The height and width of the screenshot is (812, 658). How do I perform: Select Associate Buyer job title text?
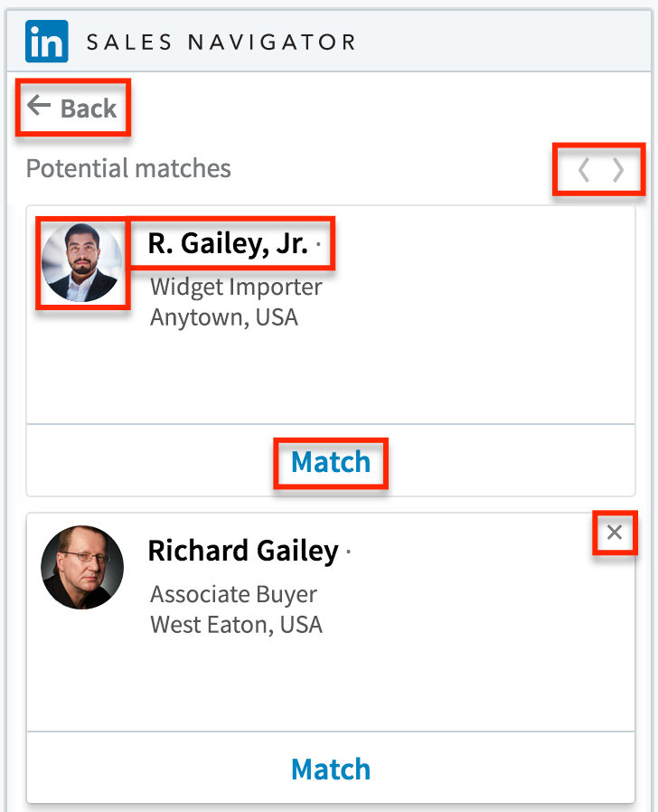click(x=232, y=594)
